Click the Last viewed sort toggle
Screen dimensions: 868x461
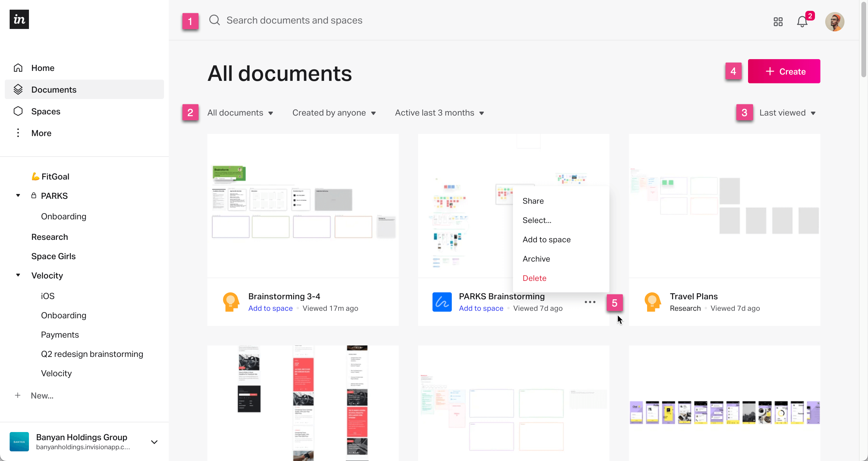787,112
